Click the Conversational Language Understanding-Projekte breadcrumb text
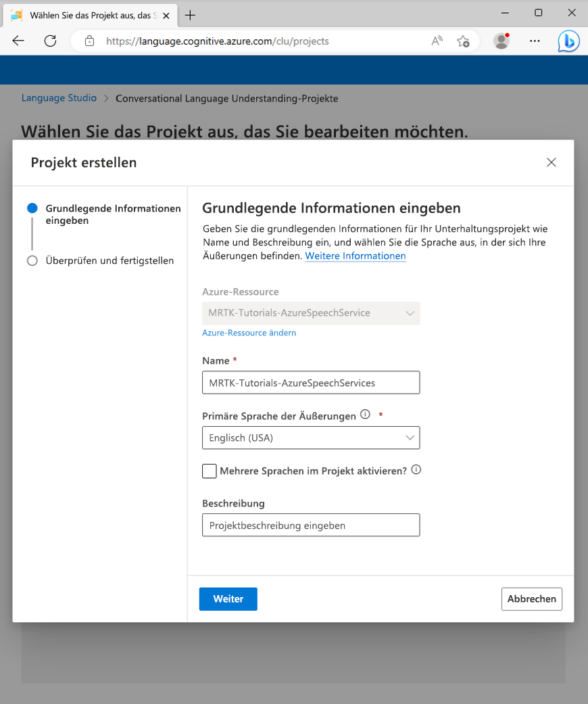Viewport: 588px width, 704px height. (226, 98)
